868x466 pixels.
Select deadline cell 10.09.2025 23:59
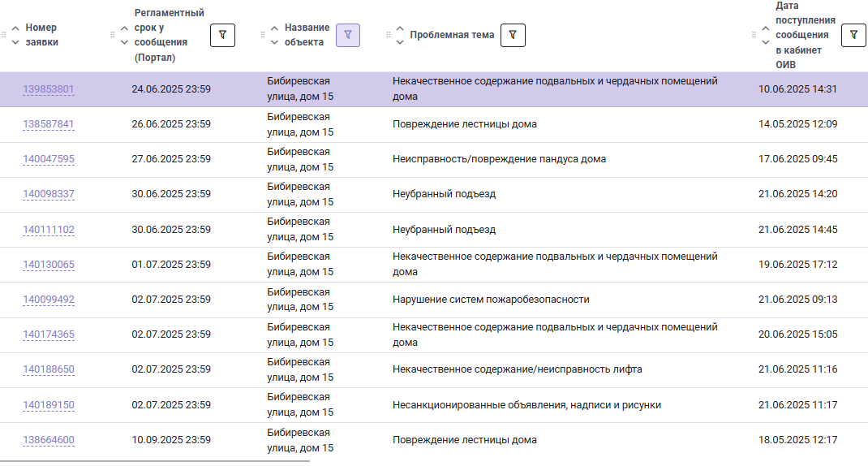coord(171,440)
